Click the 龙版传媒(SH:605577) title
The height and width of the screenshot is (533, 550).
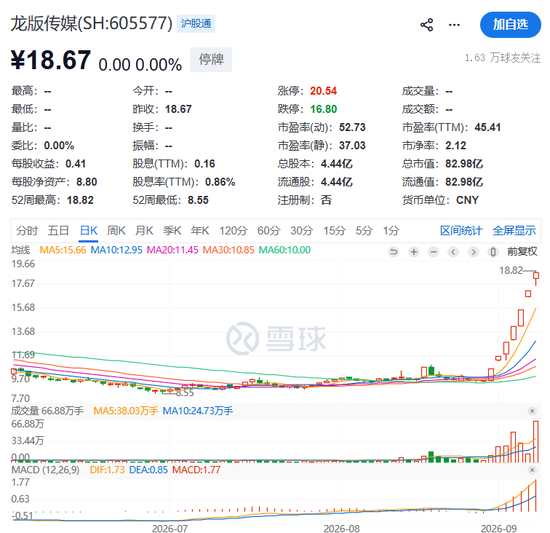coord(92,23)
